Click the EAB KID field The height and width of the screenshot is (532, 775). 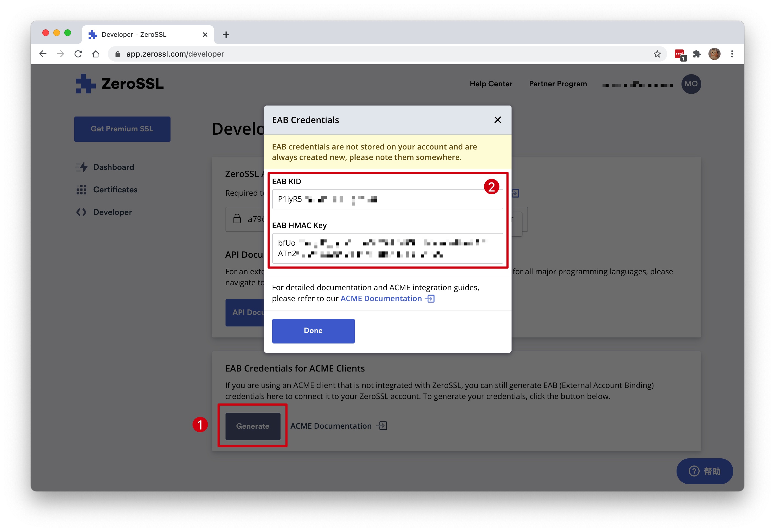387,199
